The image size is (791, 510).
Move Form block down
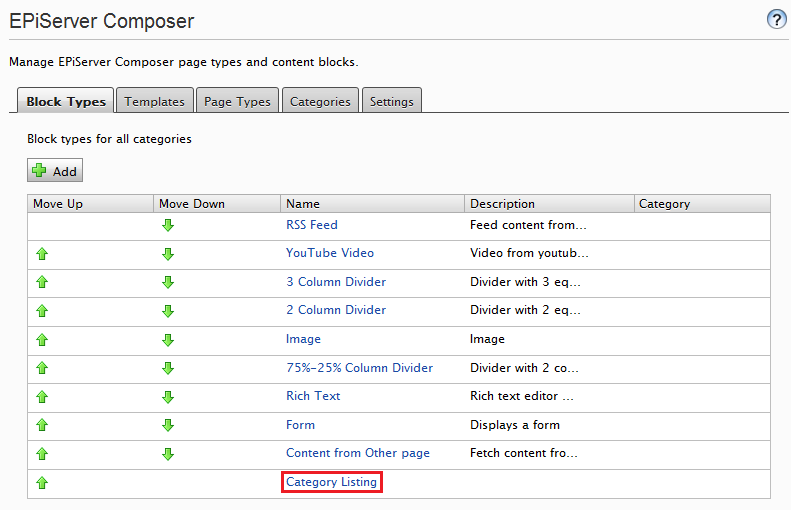pos(168,425)
